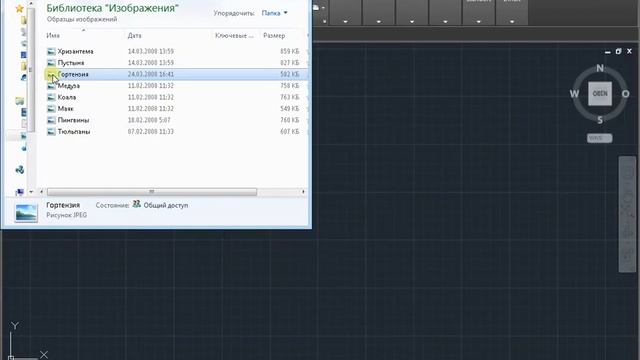The width and height of the screenshot is (640, 360).
Task: Select the Медуза file name
Action: [69, 86]
